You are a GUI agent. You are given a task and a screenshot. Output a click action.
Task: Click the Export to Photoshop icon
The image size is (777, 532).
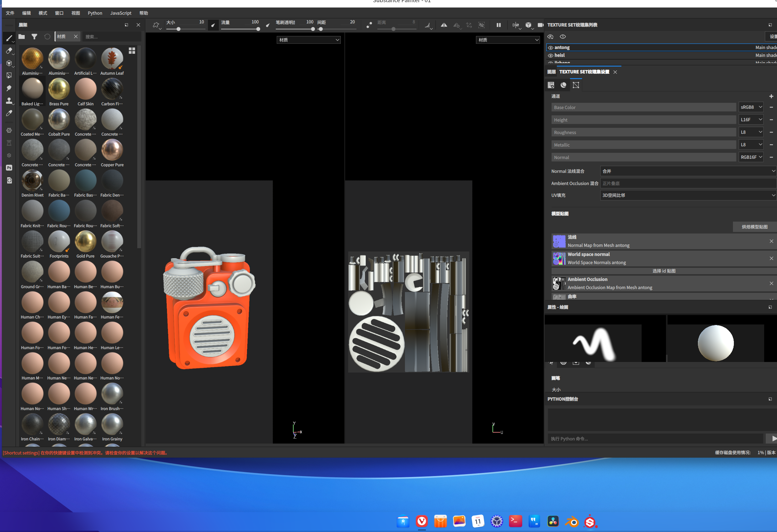click(x=9, y=168)
